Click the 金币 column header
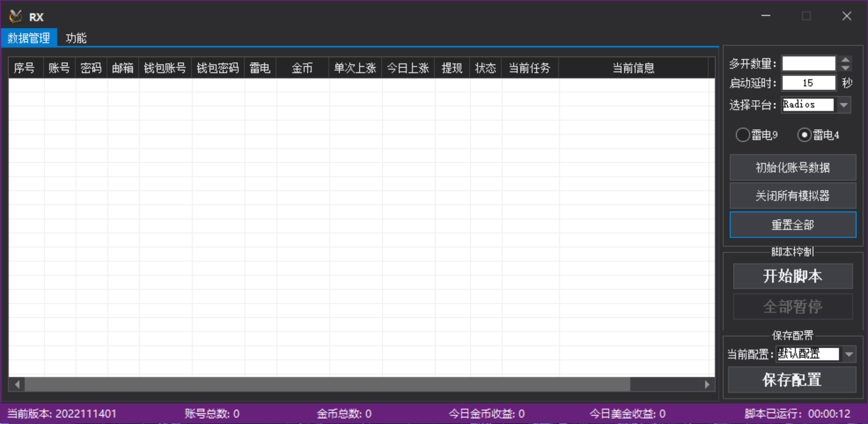868x424 pixels. click(x=302, y=68)
